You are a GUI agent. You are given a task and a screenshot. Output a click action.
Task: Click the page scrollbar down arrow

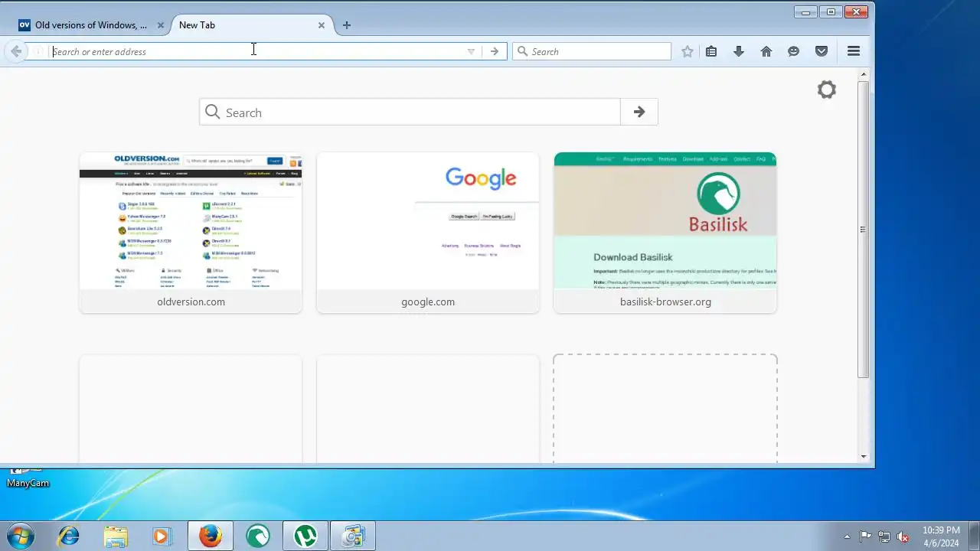(864, 457)
